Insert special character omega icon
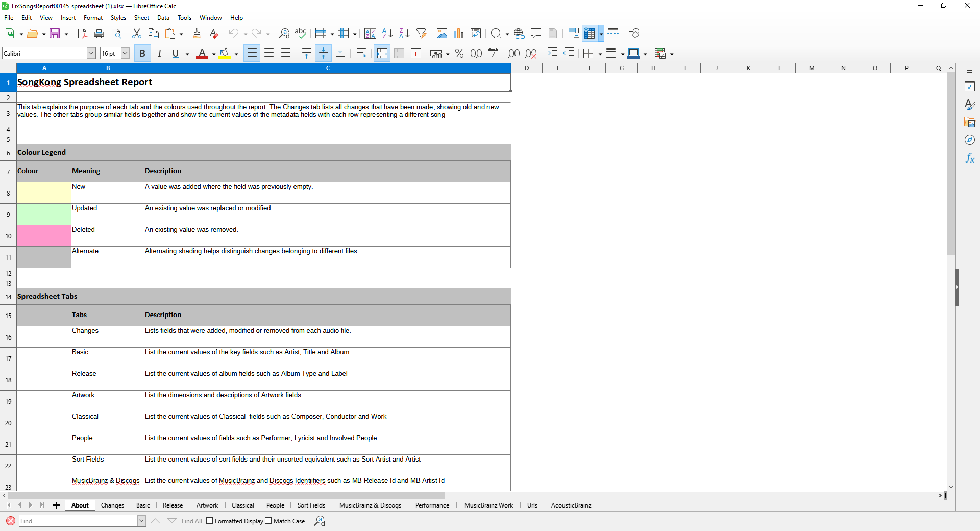This screenshot has width=980, height=531. (495, 34)
